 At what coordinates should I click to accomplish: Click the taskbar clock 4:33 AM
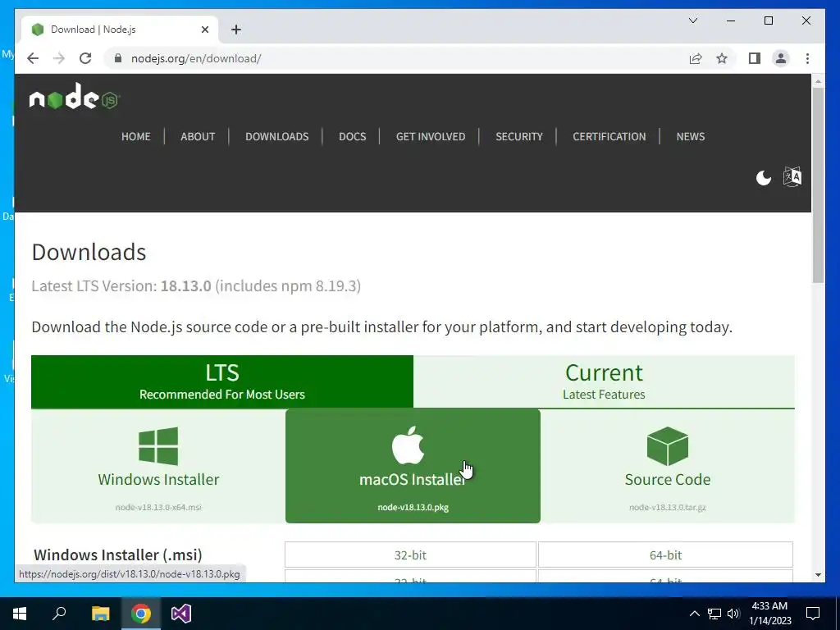click(x=769, y=614)
